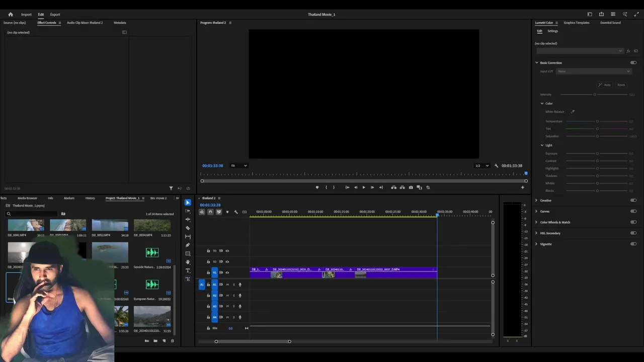Click Mark In button in Program Monitor
The height and width of the screenshot is (362, 644).
click(326, 188)
